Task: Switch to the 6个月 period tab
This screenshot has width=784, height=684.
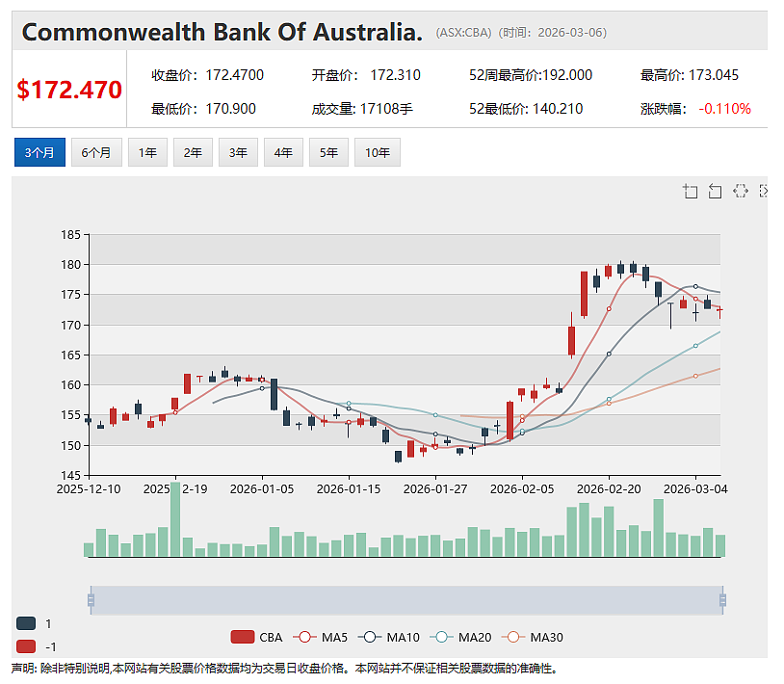Action: coord(96,152)
